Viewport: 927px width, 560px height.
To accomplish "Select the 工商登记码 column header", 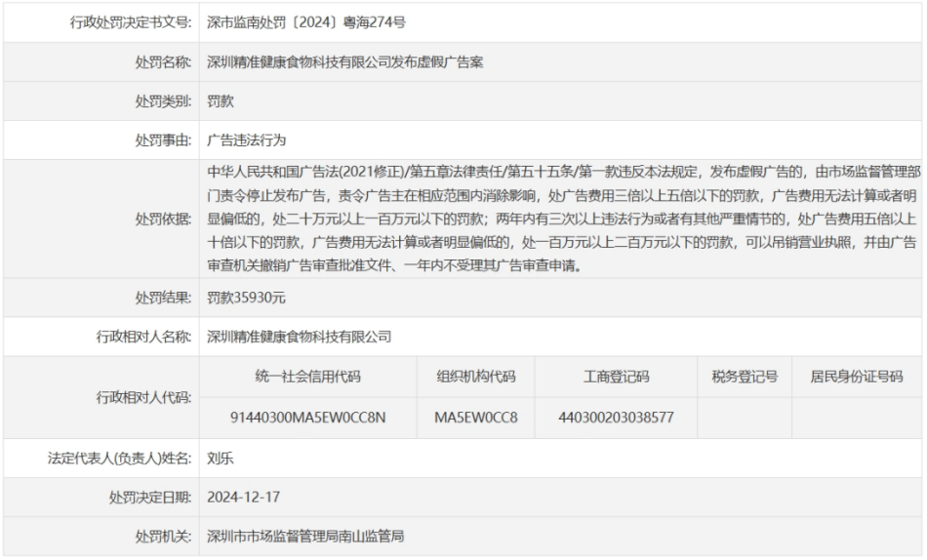I will [x=609, y=377].
